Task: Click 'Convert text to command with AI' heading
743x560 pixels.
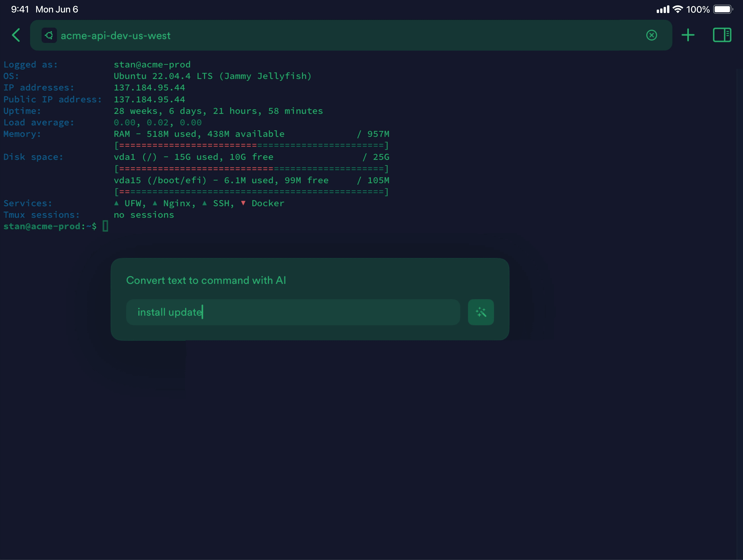Action: (206, 280)
